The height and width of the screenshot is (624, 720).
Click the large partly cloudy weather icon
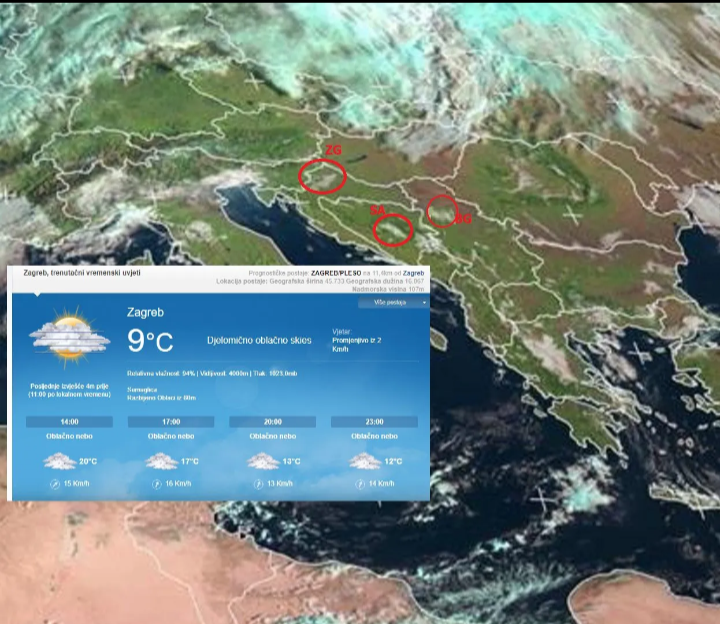click(70, 338)
